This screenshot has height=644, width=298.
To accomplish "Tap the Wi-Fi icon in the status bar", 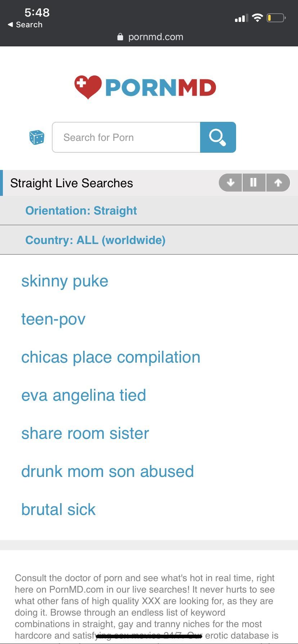I will tap(258, 17).
